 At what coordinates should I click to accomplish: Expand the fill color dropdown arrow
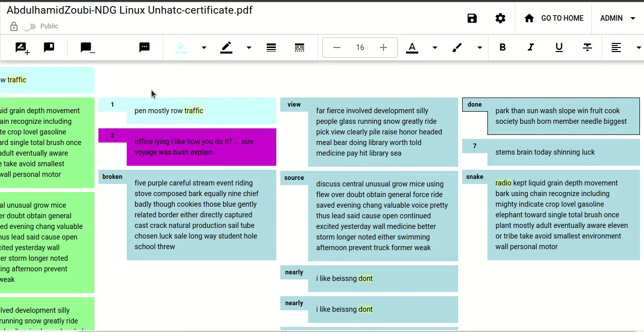(x=204, y=48)
